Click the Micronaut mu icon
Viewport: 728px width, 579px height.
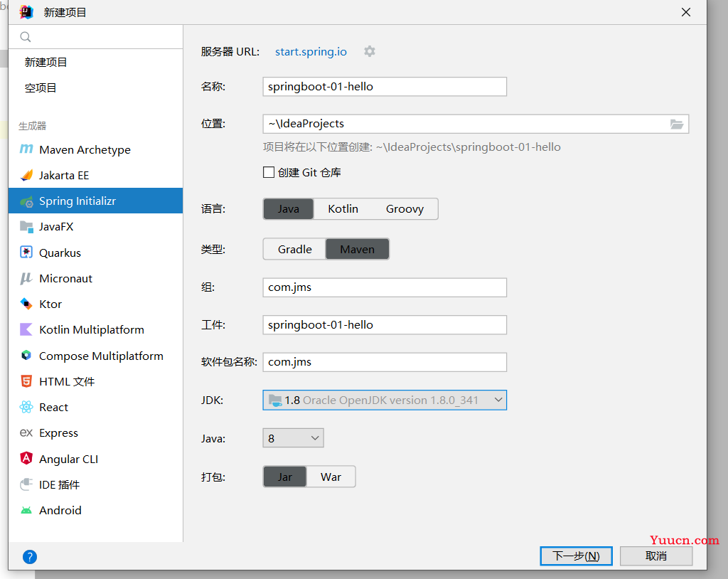tap(26, 278)
